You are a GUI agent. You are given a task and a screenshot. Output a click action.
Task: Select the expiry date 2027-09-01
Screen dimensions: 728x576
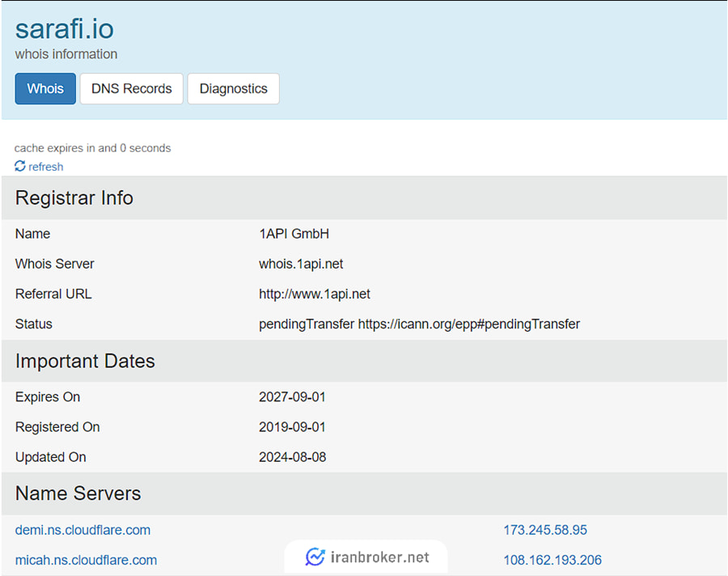click(x=292, y=397)
